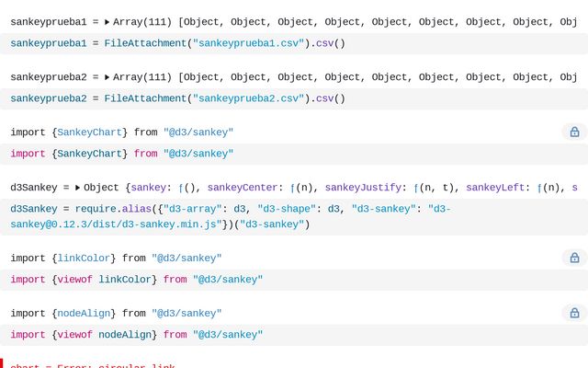Follow "@d3/sankey" link in SankeyChart import output
Image resolution: width=588 pixels, height=368 pixels.
coord(198,132)
